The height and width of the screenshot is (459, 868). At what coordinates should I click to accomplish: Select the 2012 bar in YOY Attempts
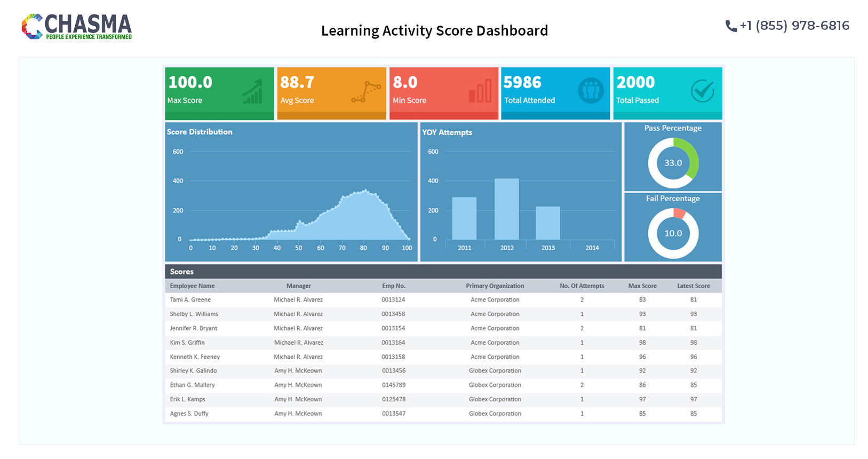coord(506,209)
